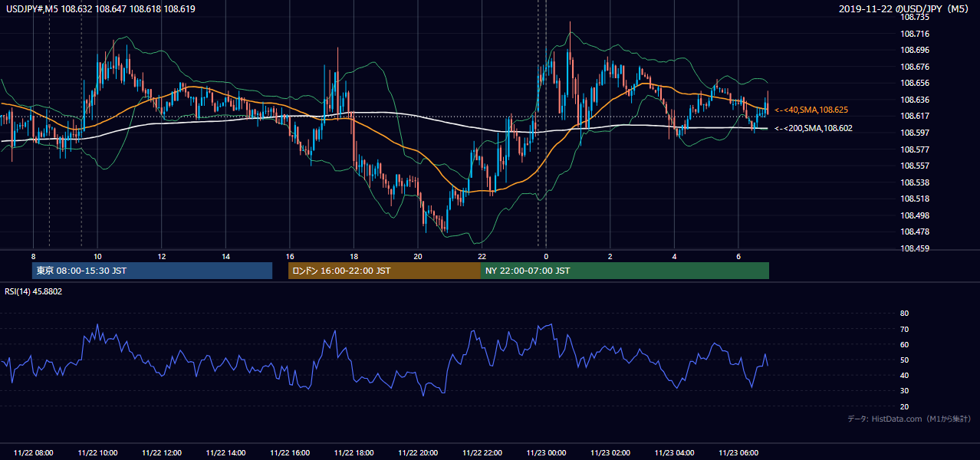Click price axis label 108.617
980x460 pixels.
coord(914,116)
